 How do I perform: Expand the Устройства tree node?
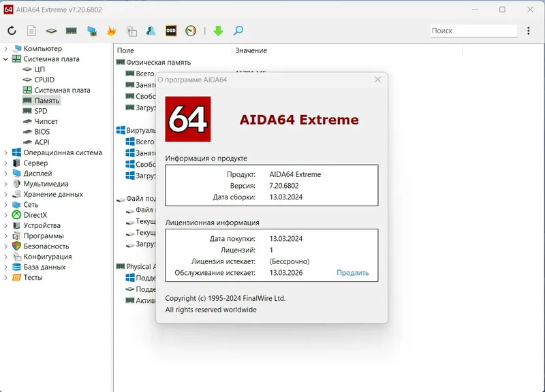tap(5, 226)
